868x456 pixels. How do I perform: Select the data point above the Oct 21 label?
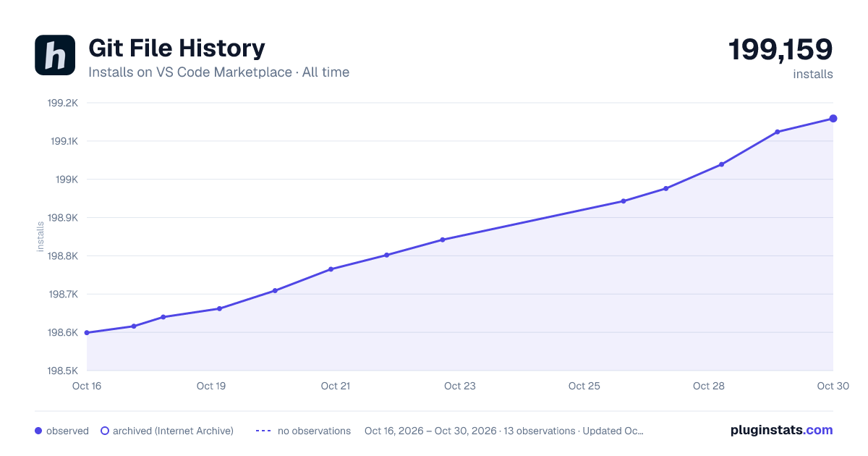click(x=331, y=269)
